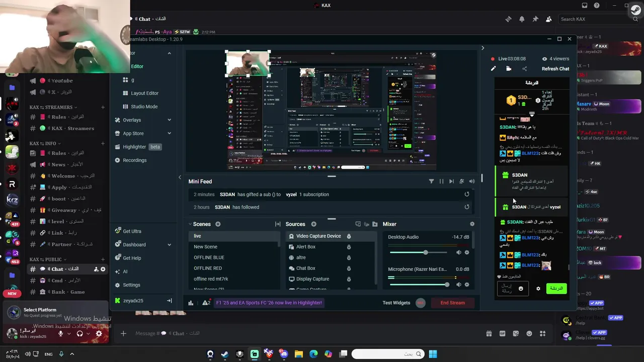The image size is (644, 362).
Task: Select the live scene
Action: pos(234,236)
